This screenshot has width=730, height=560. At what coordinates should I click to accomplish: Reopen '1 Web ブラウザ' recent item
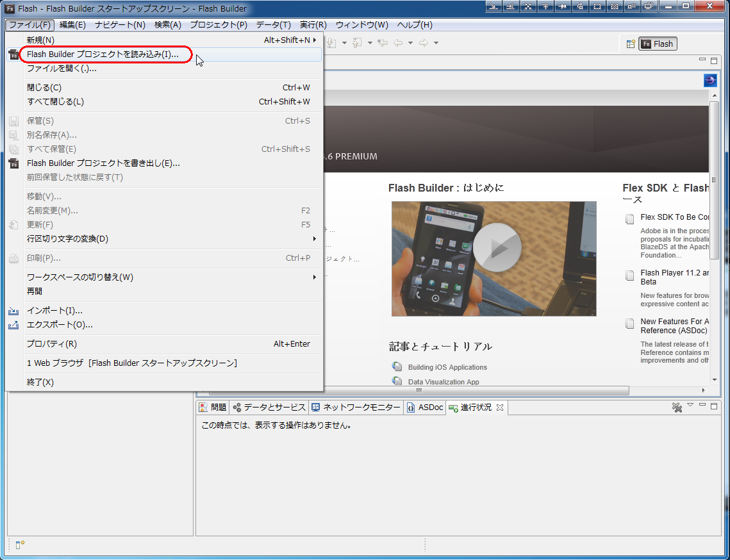tap(164, 363)
